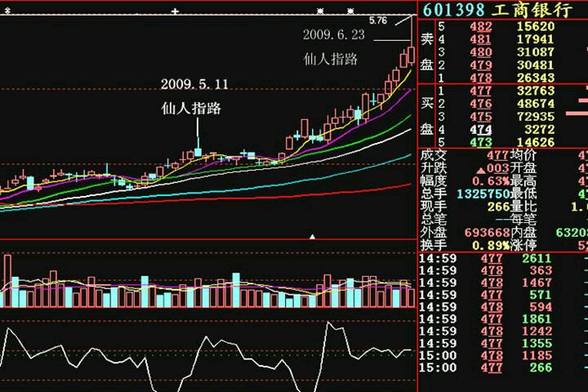
Task: Click the 仙人指路 label under 2009.5.11
Action: coord(191,109)
